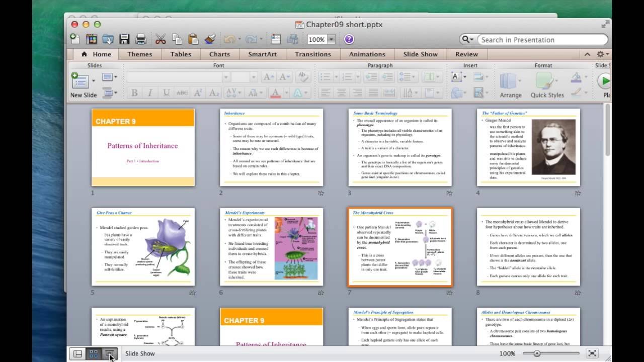Open the slide Layout dropdown
Viewport: 644px width, 362px height.
click(110, 77)
